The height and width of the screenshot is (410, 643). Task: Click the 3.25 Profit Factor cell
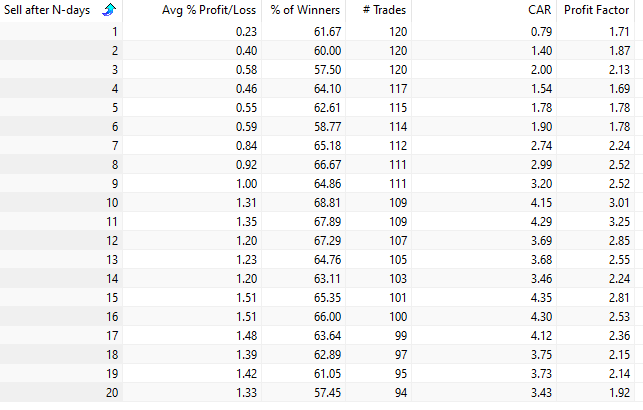595,222
